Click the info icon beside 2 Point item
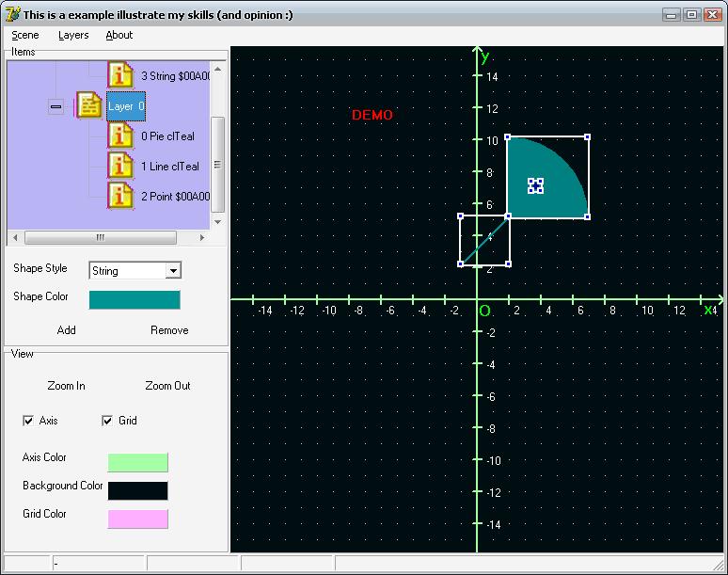The height and width of the screenshot is (575, 728). coord(120,196)
